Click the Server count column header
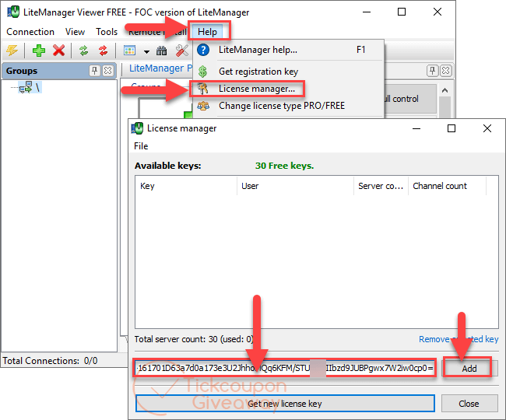Image resolution: width=506 pixels, height=420 pixels. point(381,186)
